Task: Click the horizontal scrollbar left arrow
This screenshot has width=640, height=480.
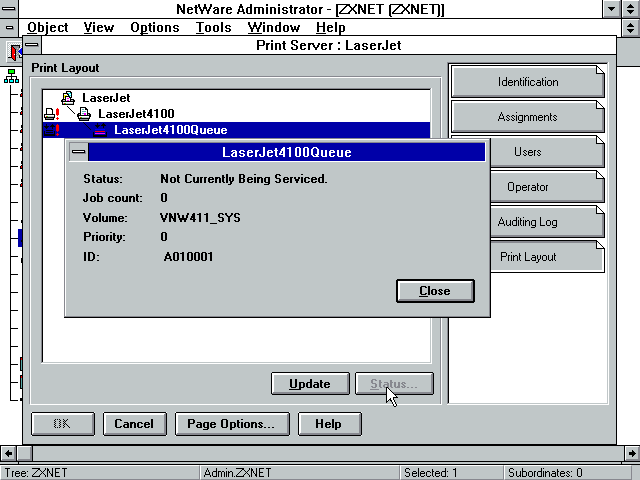Action: [9, 453]
